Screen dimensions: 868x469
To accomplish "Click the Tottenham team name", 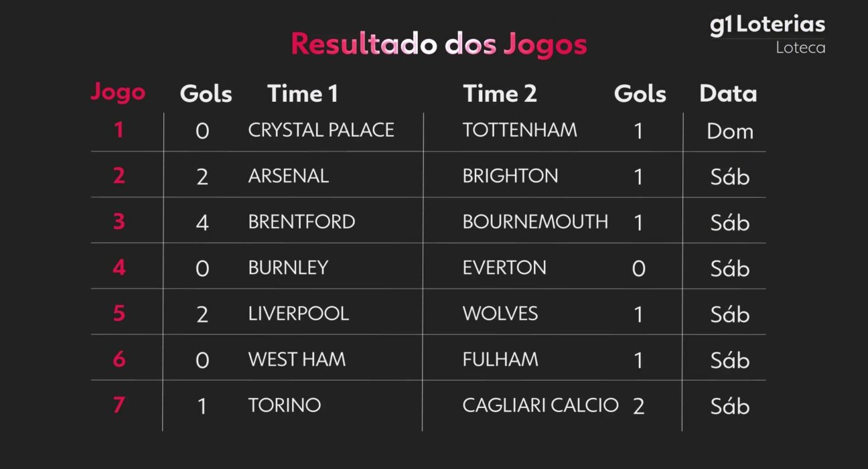I will point(519,130).
